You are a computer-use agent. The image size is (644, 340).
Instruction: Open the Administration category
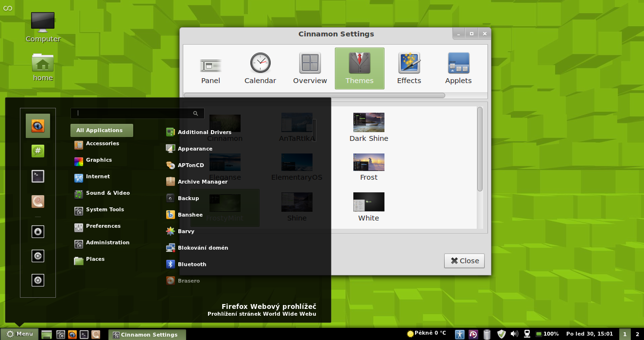click(x=102, y=243)
